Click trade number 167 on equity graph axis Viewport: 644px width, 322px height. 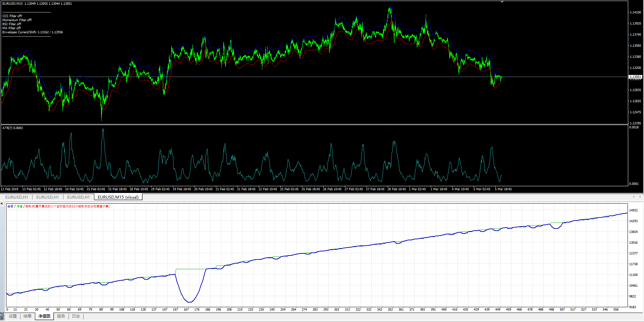tap(186, 310)
